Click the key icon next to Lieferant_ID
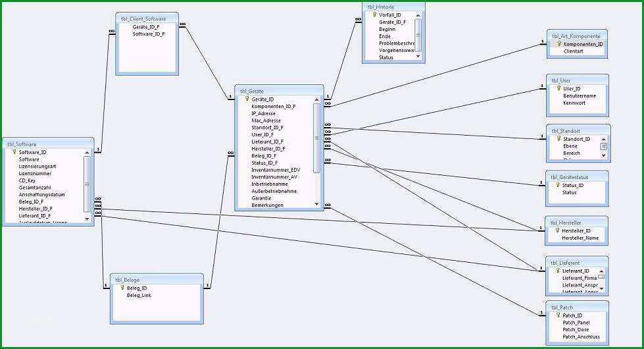The height and width of the screenshot is (349, 644). 558,271
